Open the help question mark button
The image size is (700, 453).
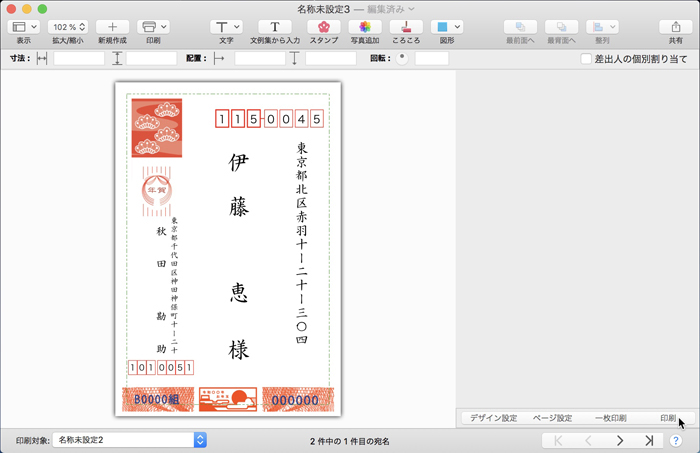(x=677, y=440)
